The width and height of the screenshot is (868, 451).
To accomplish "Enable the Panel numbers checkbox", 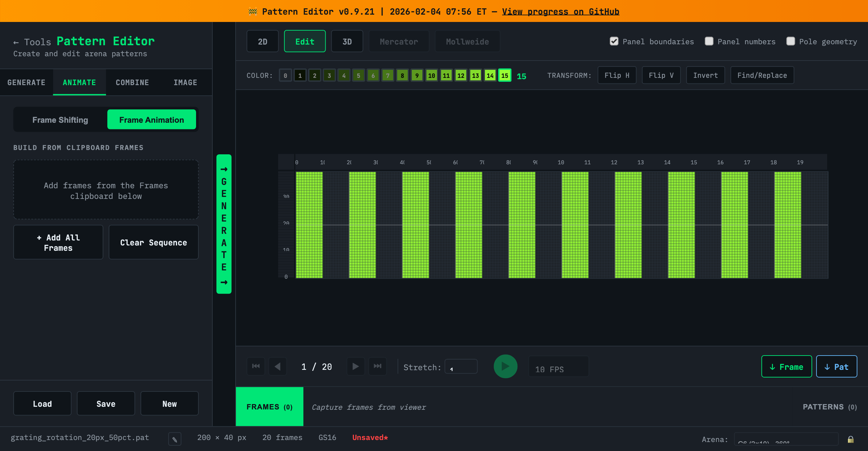I will pos(709,41).
